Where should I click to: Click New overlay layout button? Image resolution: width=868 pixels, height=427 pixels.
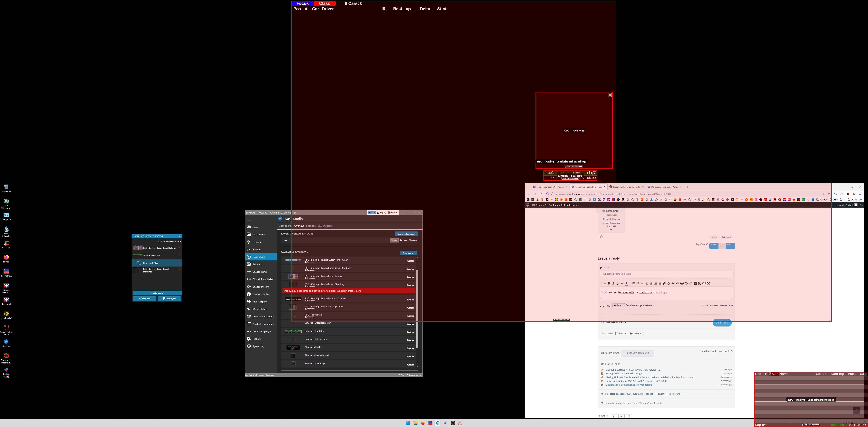pos(406,234)
